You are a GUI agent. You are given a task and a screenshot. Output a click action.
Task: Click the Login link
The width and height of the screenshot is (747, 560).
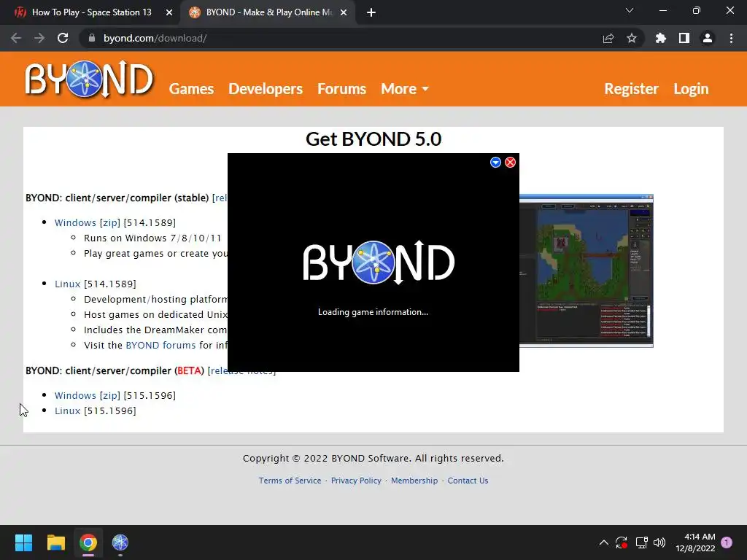tap(691, 88)
